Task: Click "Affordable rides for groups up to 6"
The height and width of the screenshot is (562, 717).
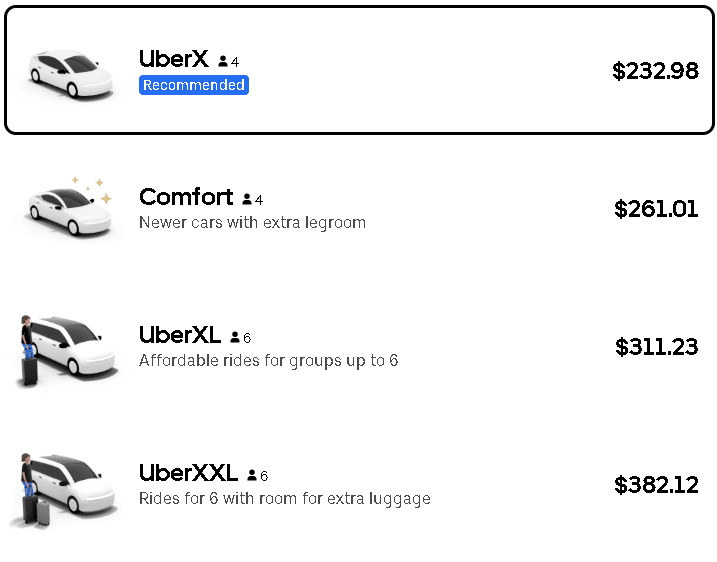Action: 268,360
